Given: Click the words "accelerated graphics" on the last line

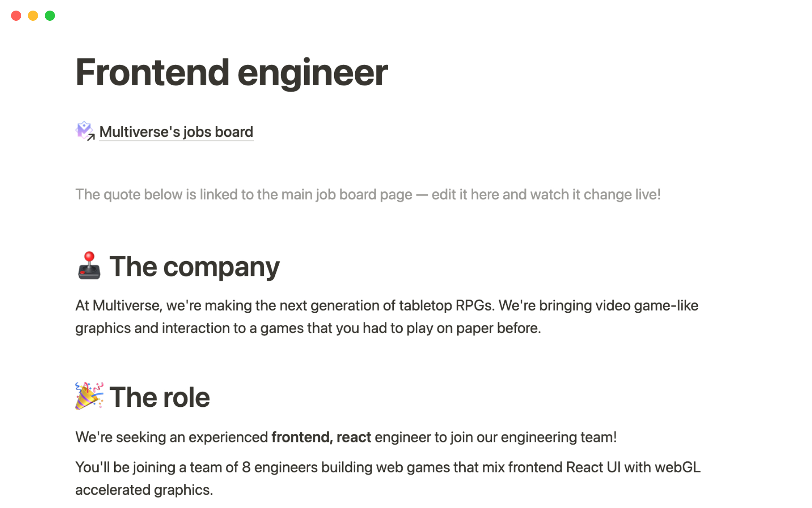Looking at the screenshot, I should coord(144,490).
